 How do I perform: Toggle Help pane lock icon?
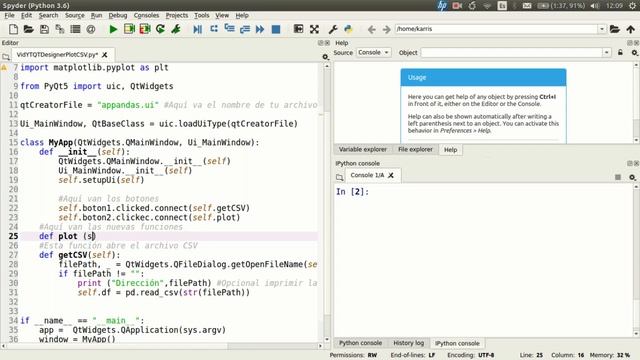[x=620, y=53]
